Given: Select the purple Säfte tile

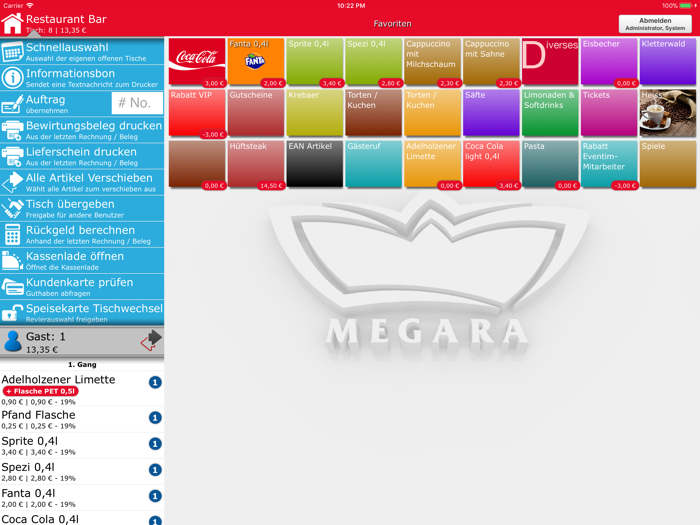Looking at the screenshot, I should pyautogui.click(x=491, y=113).
